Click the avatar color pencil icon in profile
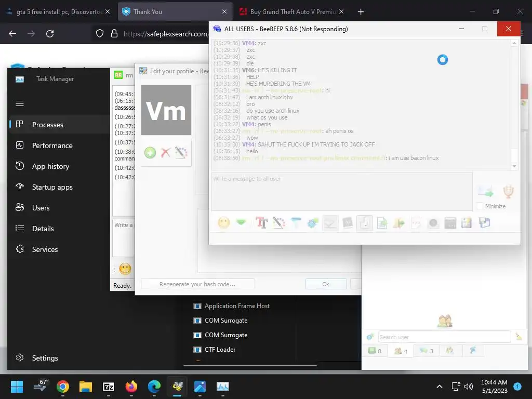The width and height of the screenshot is (532, 399). tap(181, 153)
